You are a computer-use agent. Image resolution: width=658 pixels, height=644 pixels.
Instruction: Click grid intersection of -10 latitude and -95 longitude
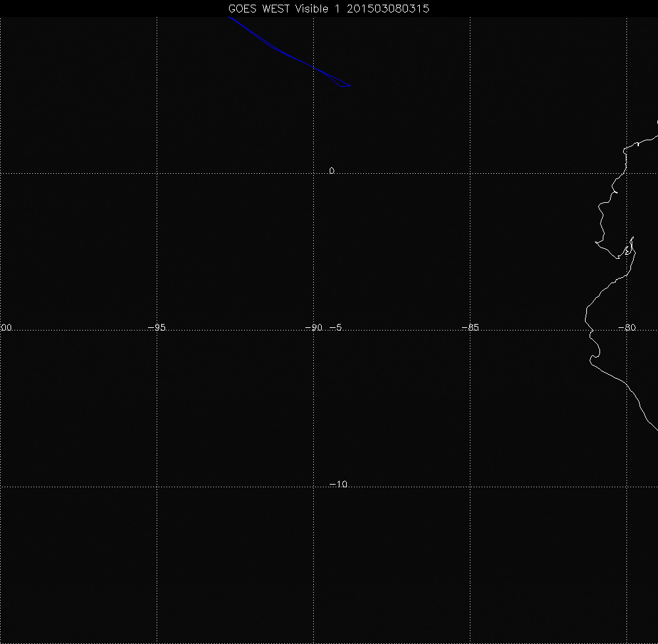(x=157, y=487)
